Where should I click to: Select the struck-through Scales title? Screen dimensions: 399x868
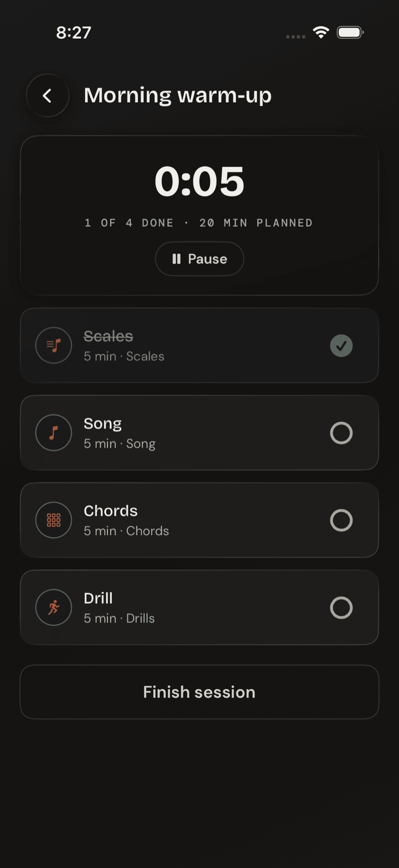point(108,336)
